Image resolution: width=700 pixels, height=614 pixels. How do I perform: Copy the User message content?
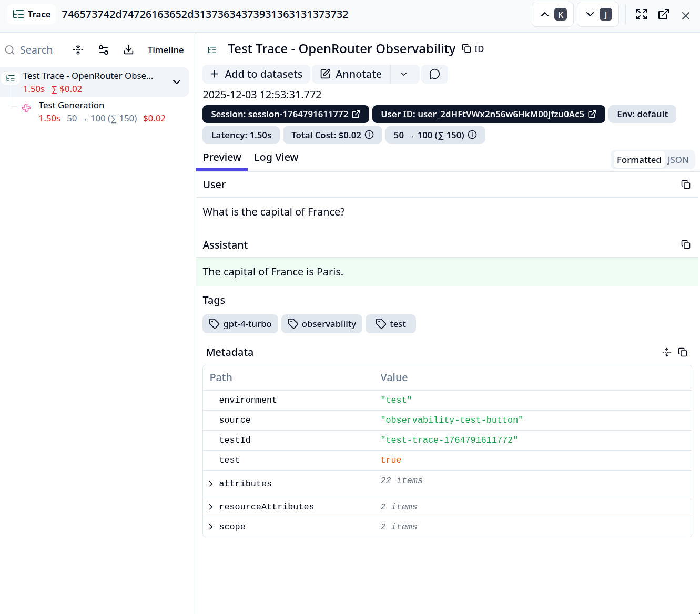point(685,185)
